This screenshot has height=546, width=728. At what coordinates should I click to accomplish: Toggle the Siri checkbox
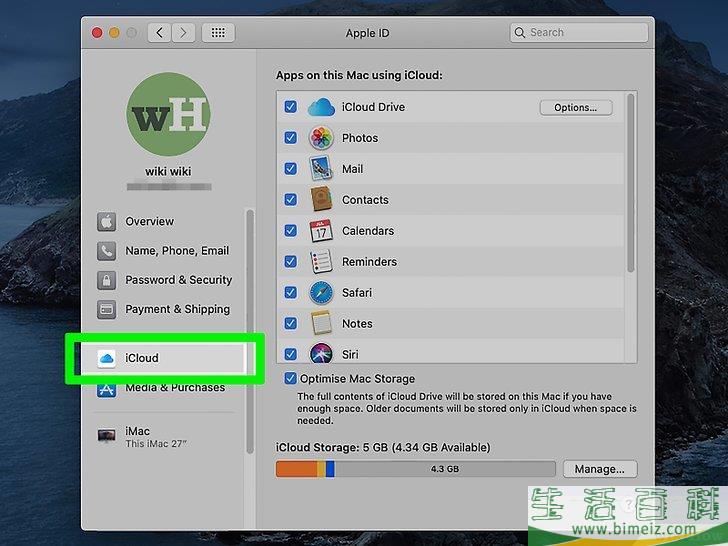[290, 354]
